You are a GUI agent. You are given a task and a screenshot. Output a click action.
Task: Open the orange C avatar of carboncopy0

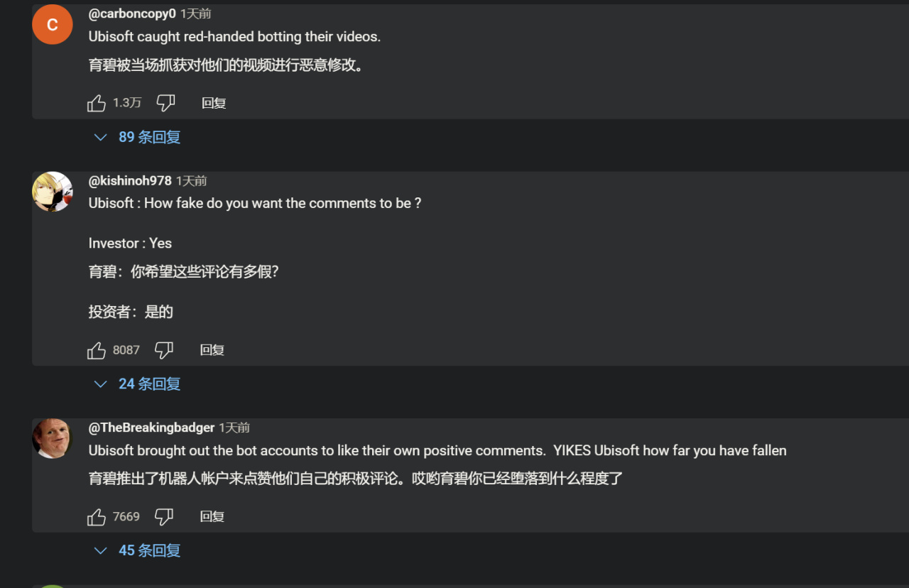[53, 24]
